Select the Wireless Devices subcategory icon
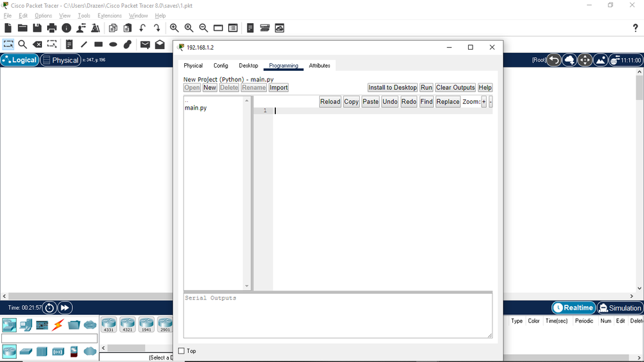 coord(58,351)
